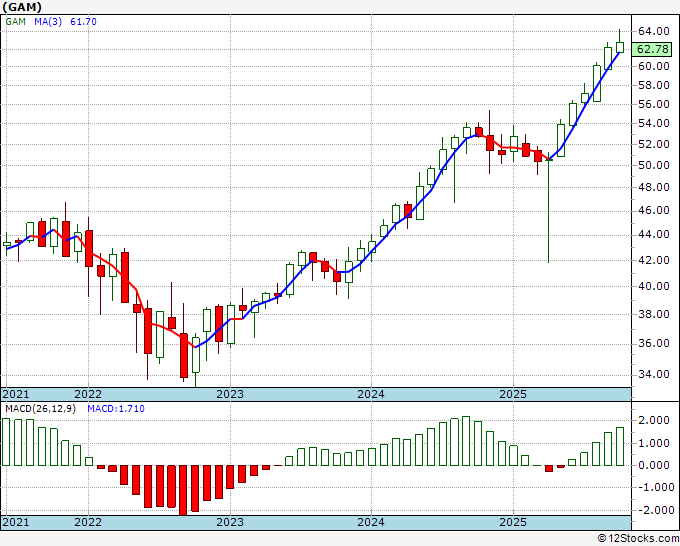This screenshot has width=680, height=546.
Task: Open the 12Stocks.com copyright link
Action: (638, 539)
